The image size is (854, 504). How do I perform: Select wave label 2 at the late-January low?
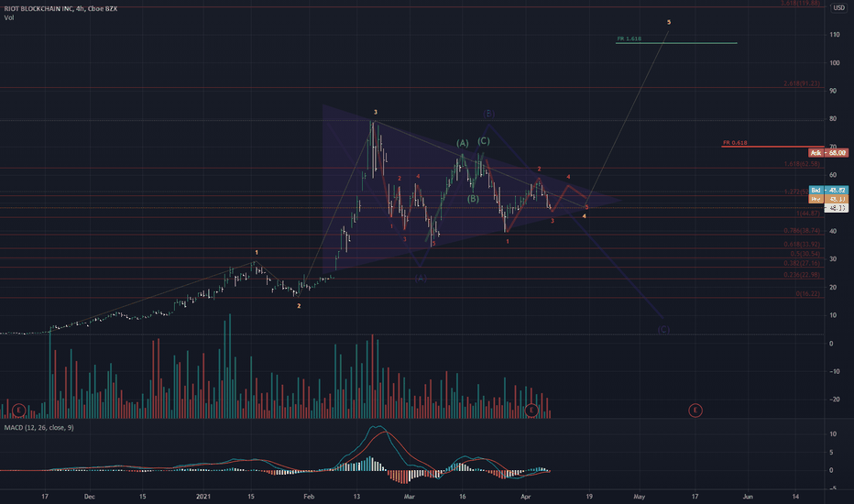pos(299,306)
